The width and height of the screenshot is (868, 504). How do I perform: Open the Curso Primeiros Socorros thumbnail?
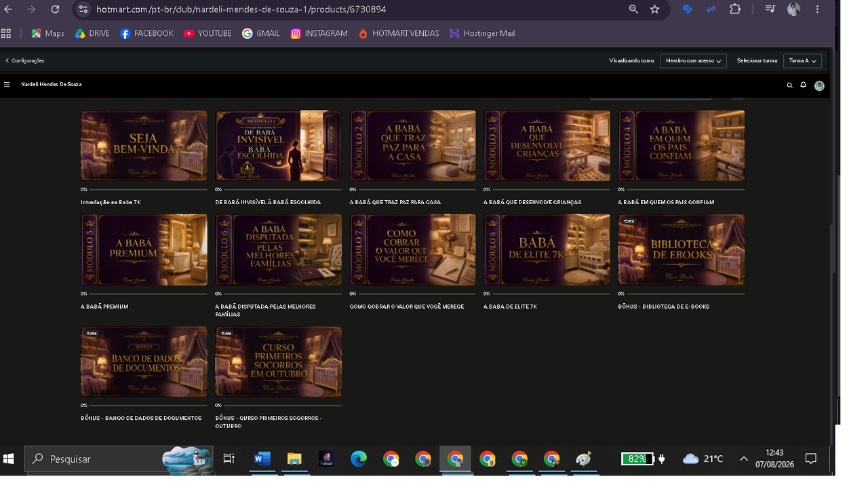tap(278, 362)
